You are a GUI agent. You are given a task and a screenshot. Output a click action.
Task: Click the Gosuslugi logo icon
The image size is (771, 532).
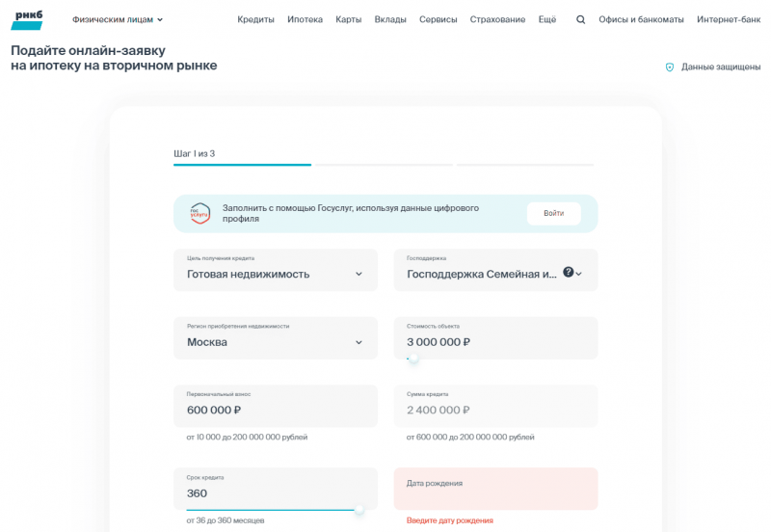click(x=199, y=214)
